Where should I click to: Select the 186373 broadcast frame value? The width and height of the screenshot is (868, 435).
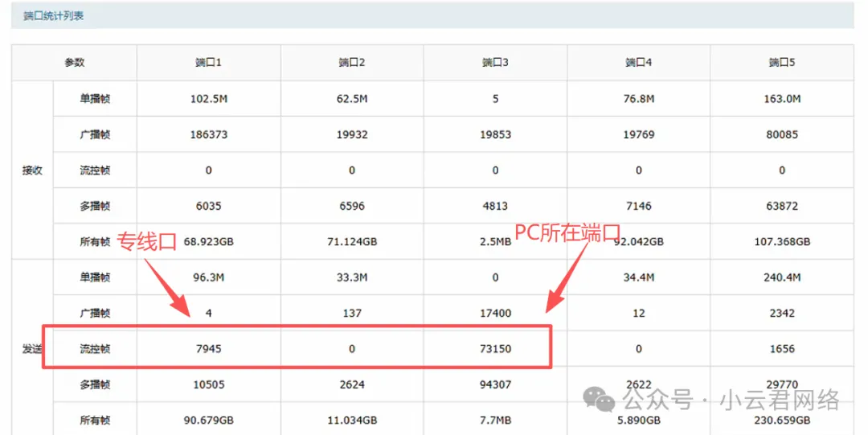tap(208, 134)
